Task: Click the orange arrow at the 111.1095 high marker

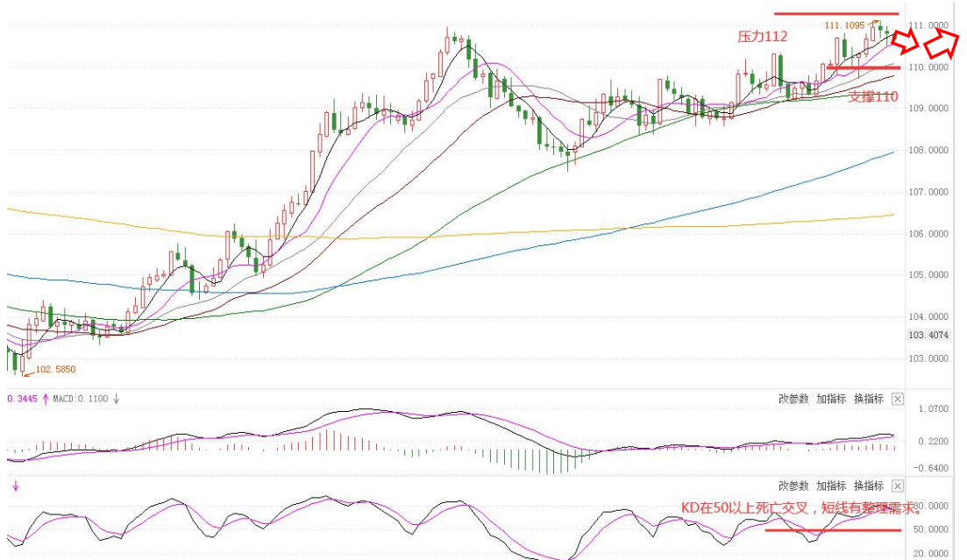Action: coord(875,24)
